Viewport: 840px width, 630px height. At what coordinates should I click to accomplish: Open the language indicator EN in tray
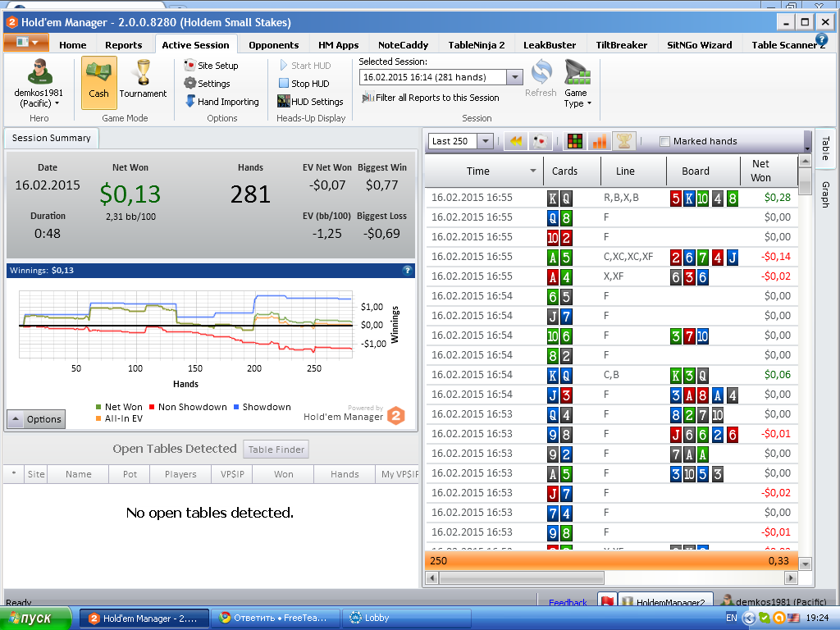tap(731, 618)
